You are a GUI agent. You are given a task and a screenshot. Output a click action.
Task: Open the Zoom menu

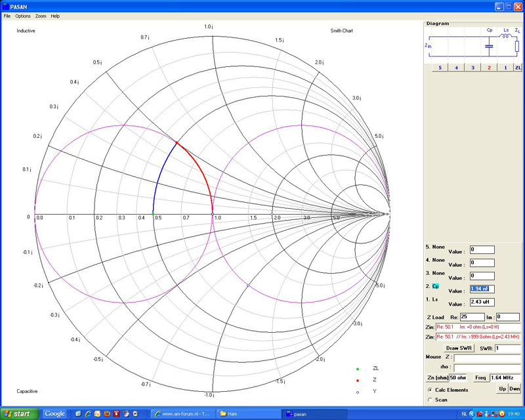click(41, 16)
